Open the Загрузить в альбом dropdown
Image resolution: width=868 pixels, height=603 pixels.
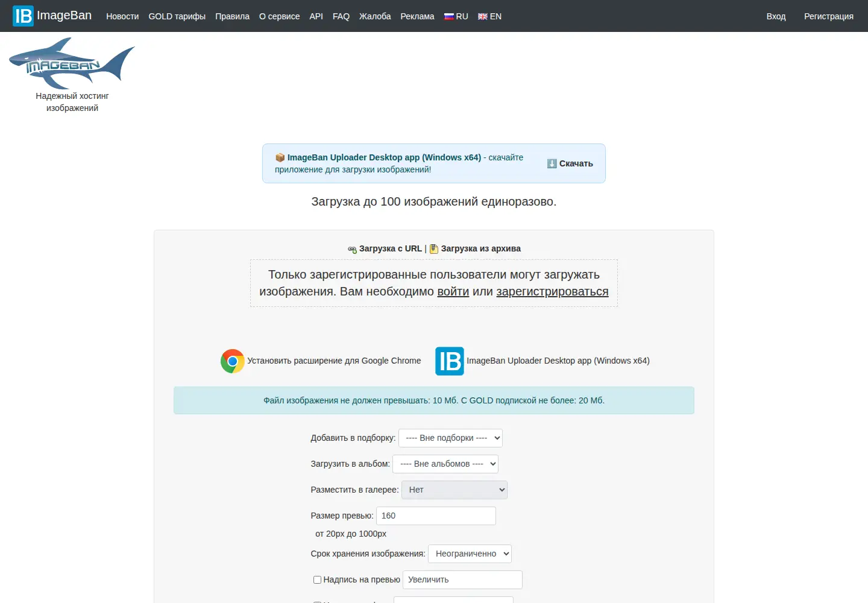[445, 464]
